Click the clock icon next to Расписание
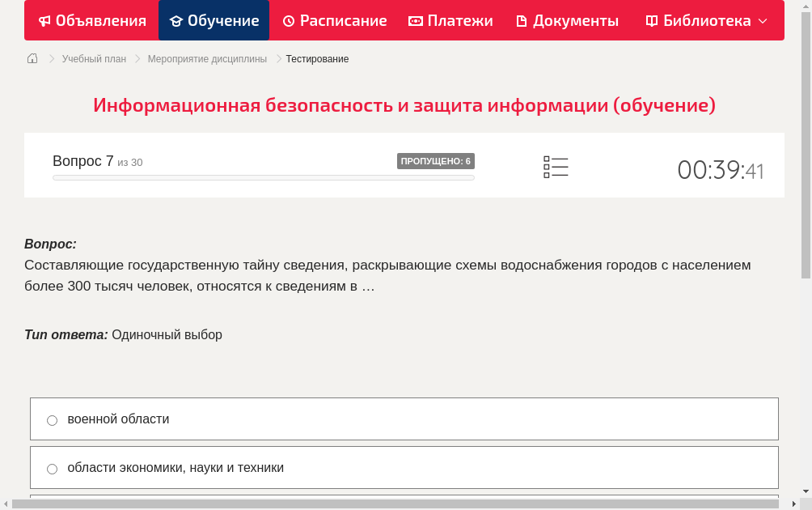 (x=288, y=20)
